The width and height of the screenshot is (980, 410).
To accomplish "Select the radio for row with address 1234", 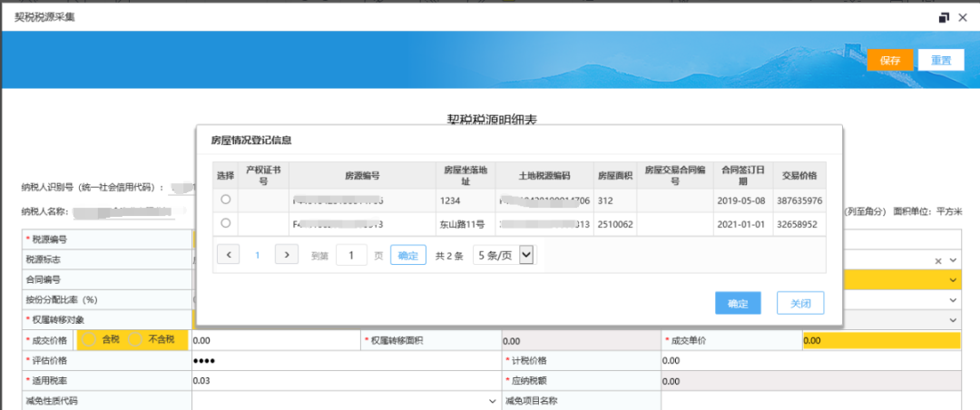I will 226,200.
